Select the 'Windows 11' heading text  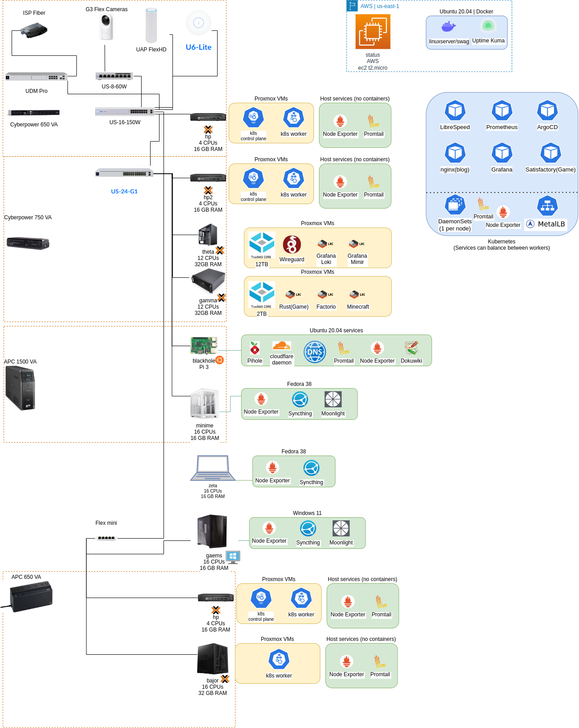pos(307,513)
